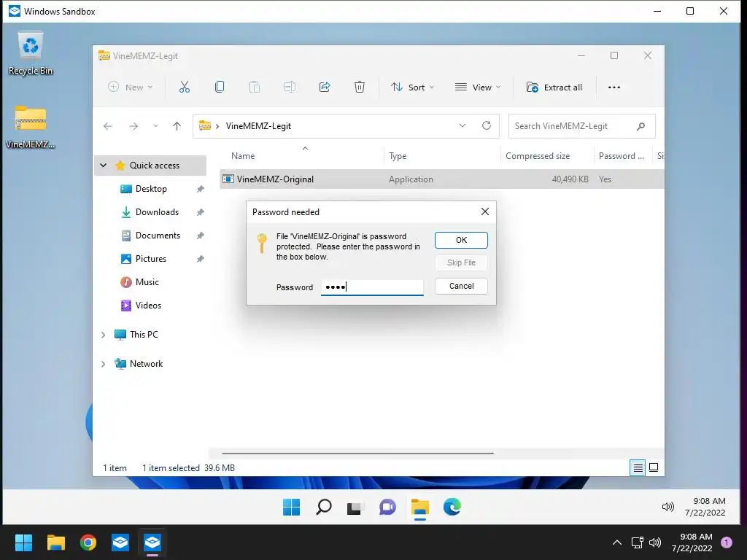747x560 pixels.
Task: Show hidden icons chevron in host tray
Action: tap(617, 542)
